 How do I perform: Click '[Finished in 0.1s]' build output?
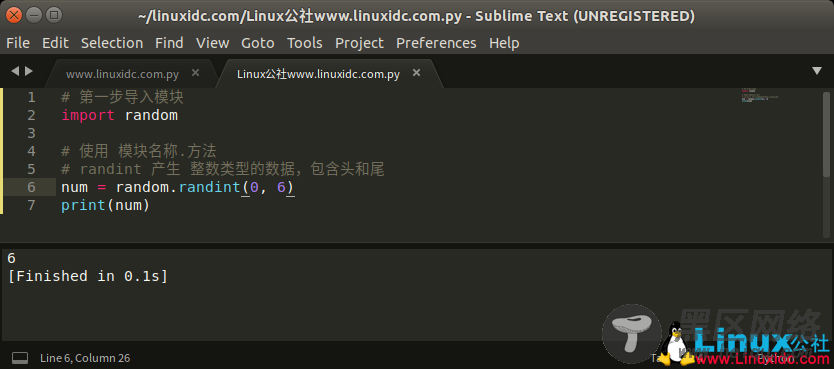tap(88, 276)
